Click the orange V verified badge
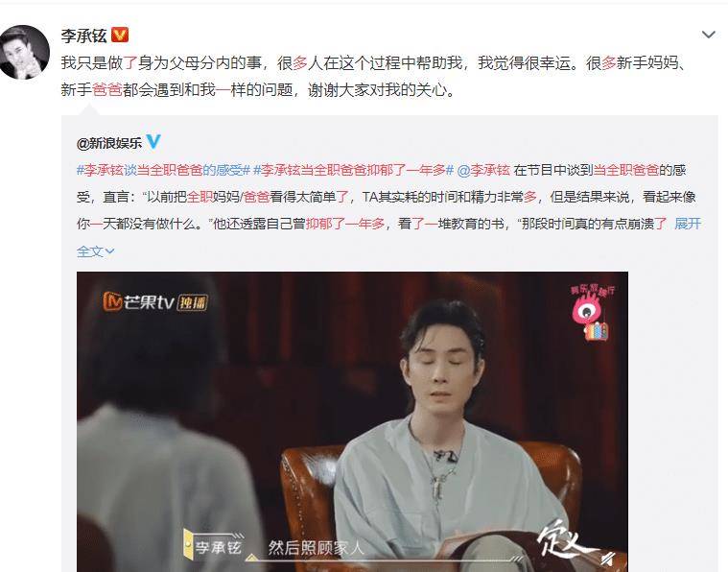 [120, 35]
